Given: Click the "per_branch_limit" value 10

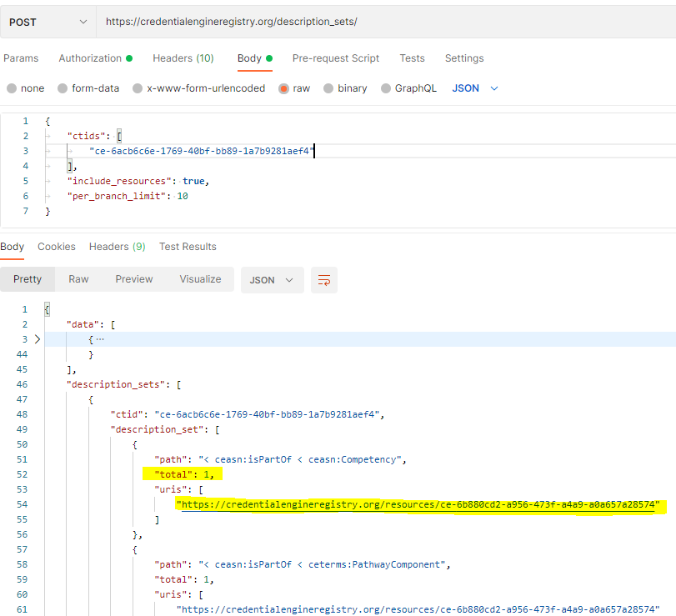Looking at the screenshot, I should coord(183,197).
